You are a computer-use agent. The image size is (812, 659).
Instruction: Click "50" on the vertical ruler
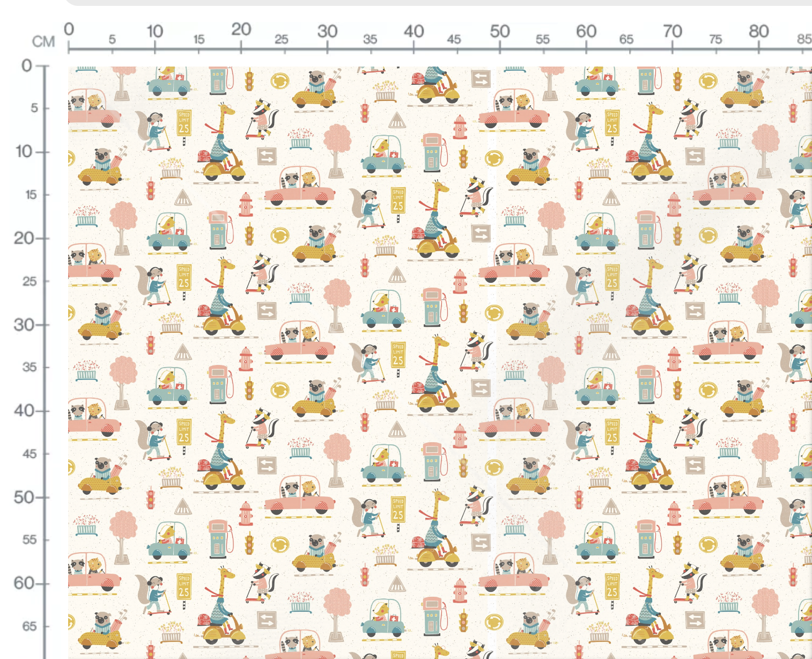(x=24, y=497)
